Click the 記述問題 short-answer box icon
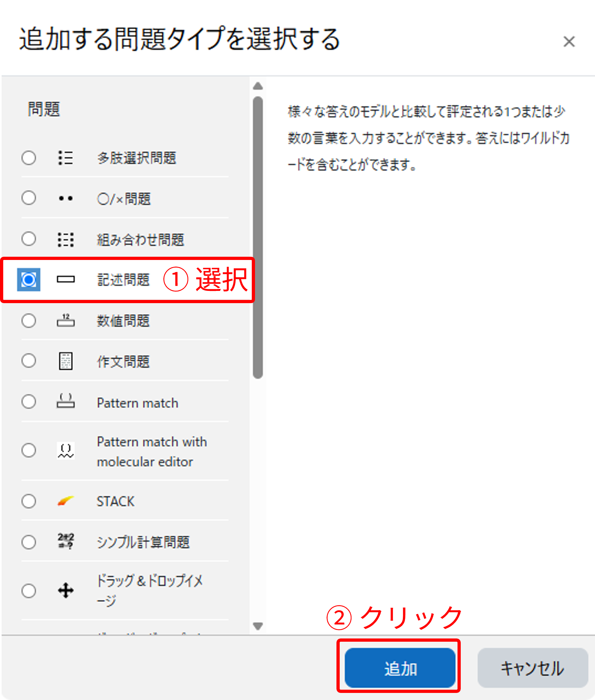 point(65,280)
